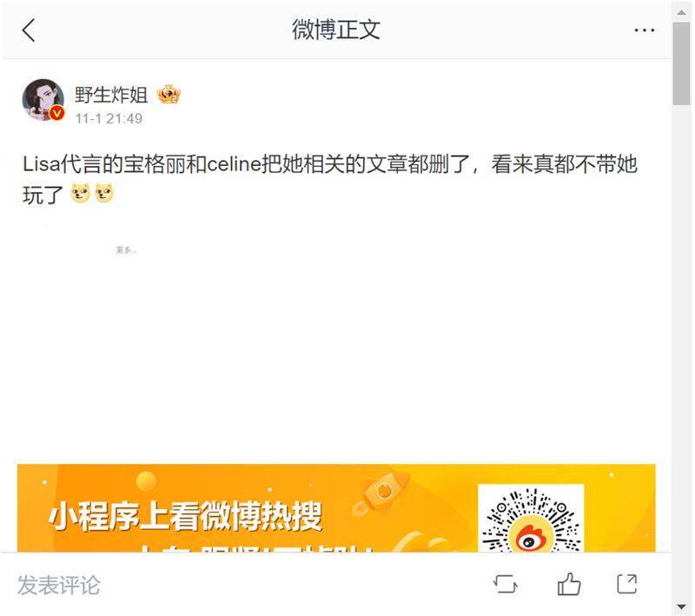
Task: Open 野生炸姐's profile avatar
Action: point(43,100)
